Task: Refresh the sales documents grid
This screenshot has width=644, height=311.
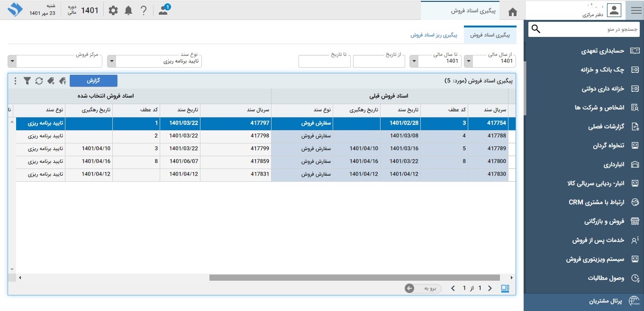Action: [x=39, y=81]
